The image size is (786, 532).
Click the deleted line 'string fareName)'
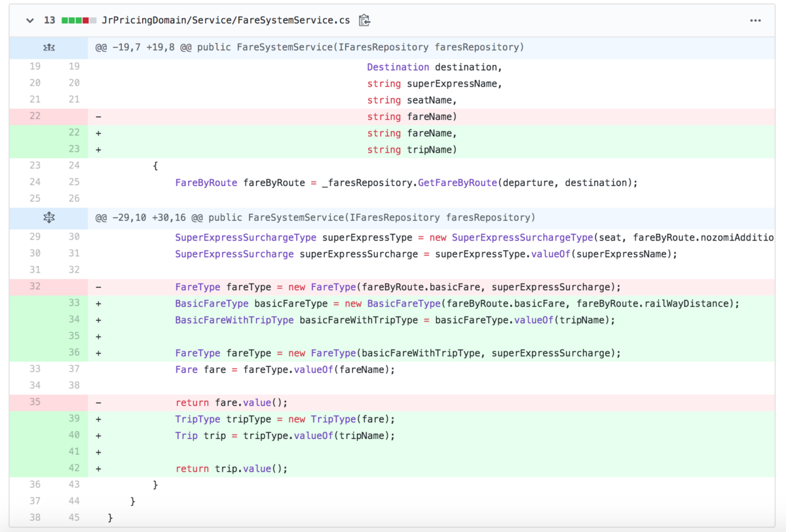[411, 117]
